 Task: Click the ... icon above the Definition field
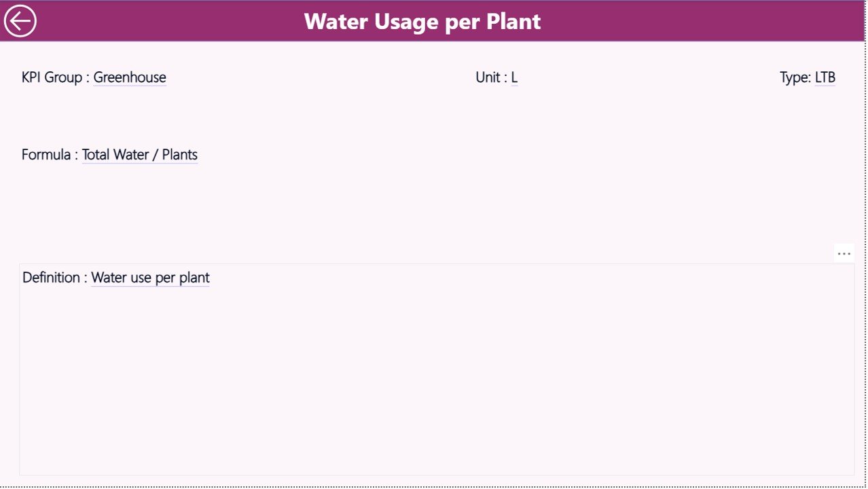pos(844,253)
